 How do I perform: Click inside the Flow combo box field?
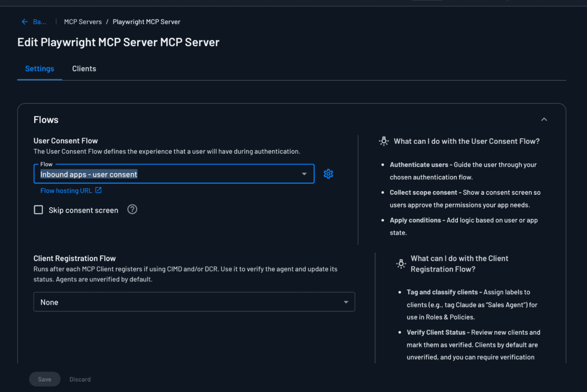click(x=142, y=174)
